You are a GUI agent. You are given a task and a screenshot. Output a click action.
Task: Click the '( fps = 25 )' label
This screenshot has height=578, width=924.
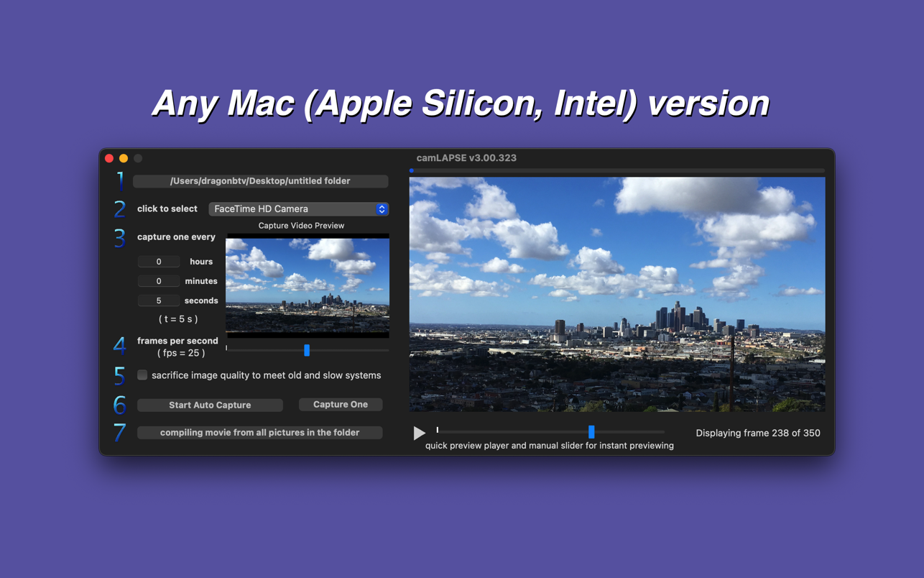(x=181, y=353)
